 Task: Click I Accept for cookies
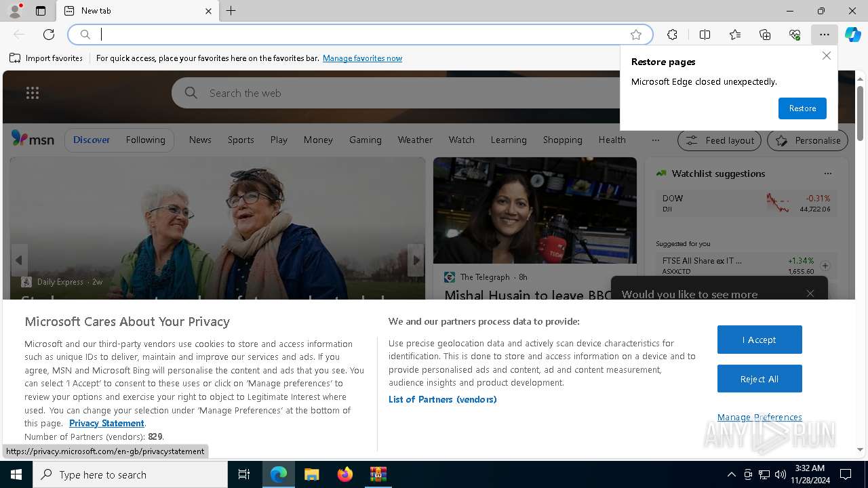pos(759,340)
